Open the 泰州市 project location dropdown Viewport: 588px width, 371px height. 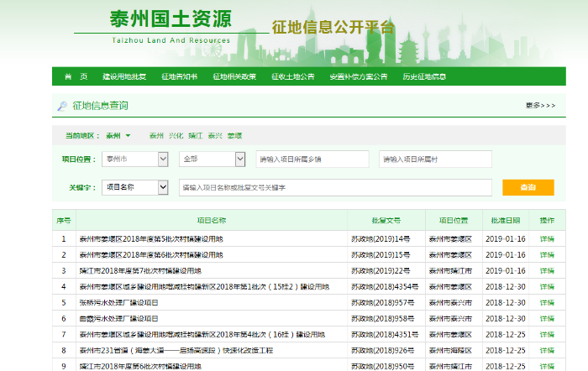(x=135, y=159)
